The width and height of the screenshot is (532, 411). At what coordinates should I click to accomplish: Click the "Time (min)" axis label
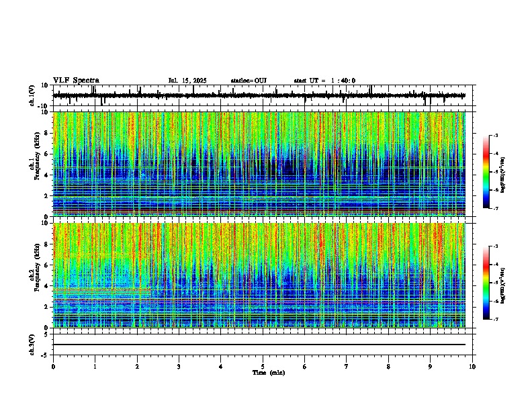pos(269,373)
